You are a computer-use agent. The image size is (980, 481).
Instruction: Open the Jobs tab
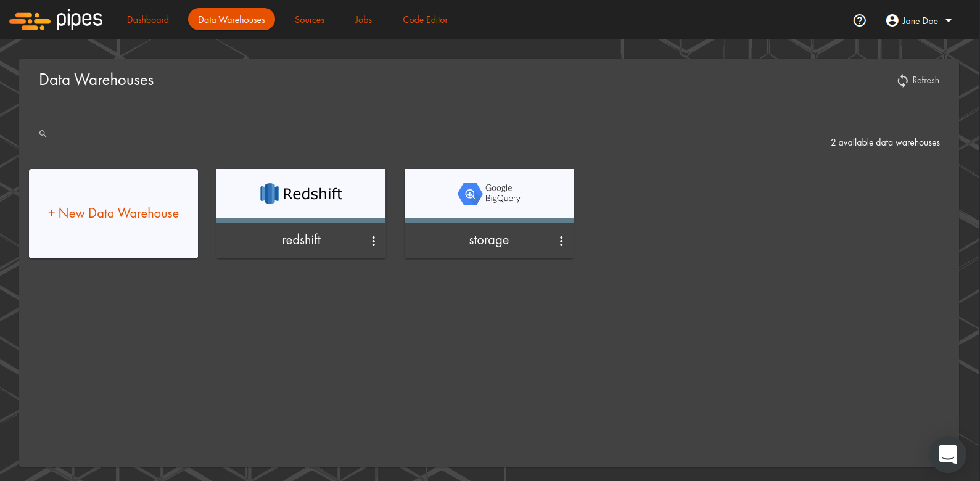tap(363, 20)
